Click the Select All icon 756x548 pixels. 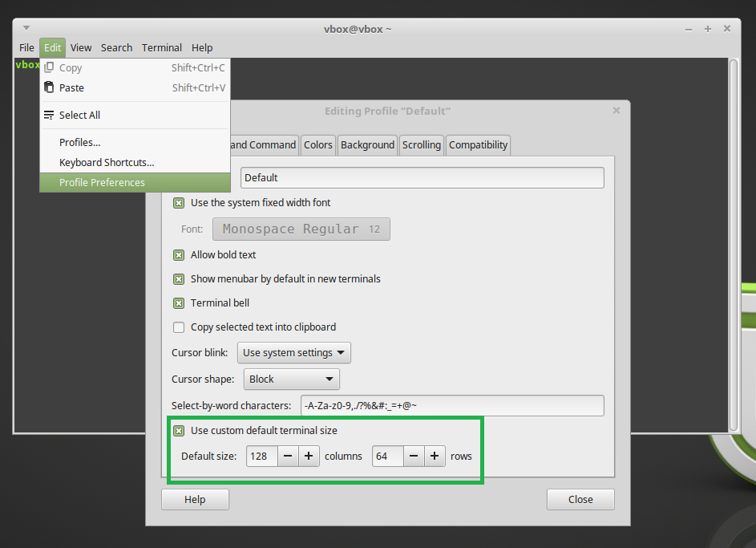[49, 115]
